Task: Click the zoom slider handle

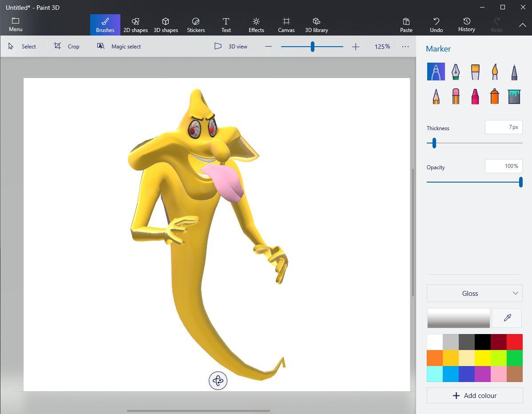Action: [313, 47]
